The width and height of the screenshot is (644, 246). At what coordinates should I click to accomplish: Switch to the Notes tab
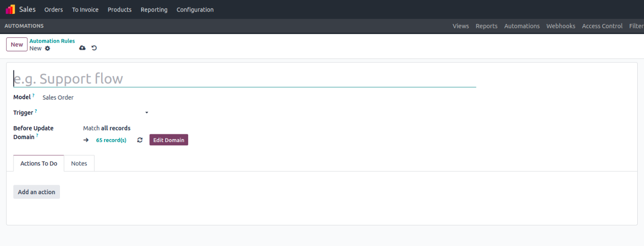79,164
